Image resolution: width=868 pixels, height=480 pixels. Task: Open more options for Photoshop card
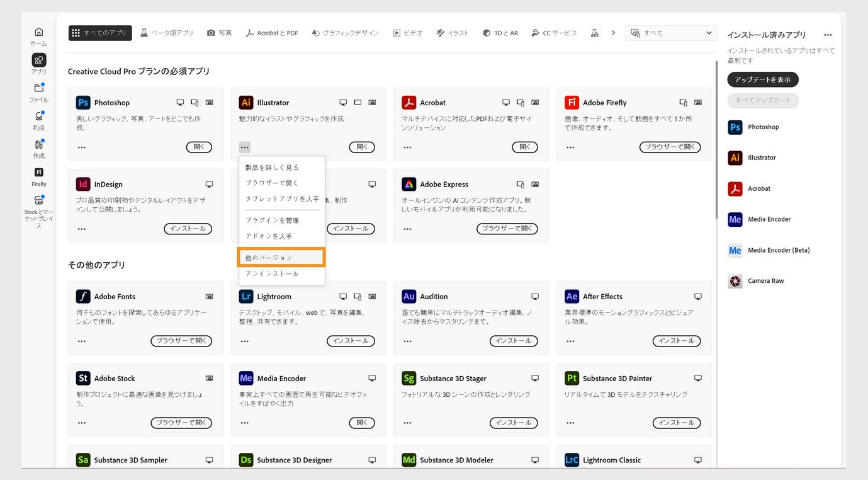click(82, 147)
